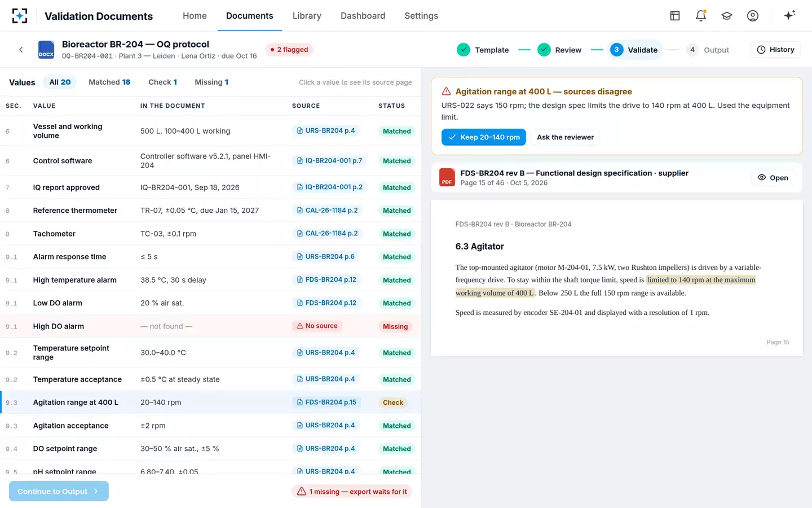Image resolution: width=812 pixels, height=508 pixels.
Task: Click the PDF icon of FDS-BR204 rev B
Action: tap(447, 178)
